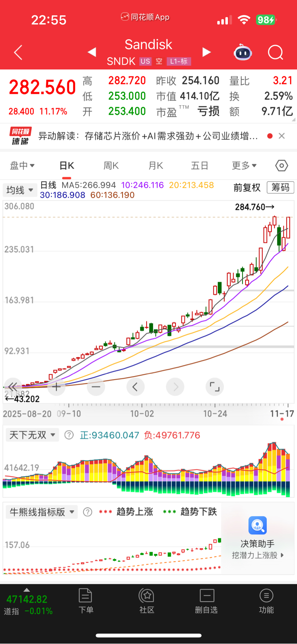Select the 月K tab
Image resolution: width=297 pixels, height=644 pixels.
coord(155,166)
